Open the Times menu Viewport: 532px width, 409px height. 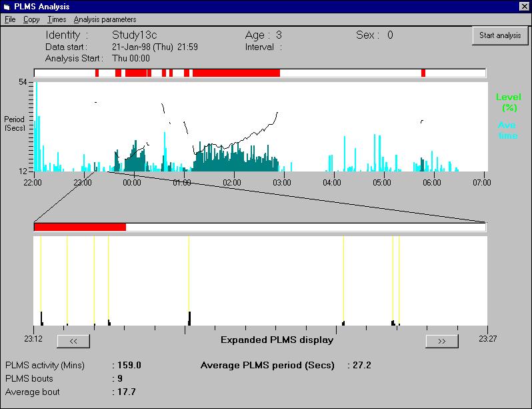(x=57, y=20)
